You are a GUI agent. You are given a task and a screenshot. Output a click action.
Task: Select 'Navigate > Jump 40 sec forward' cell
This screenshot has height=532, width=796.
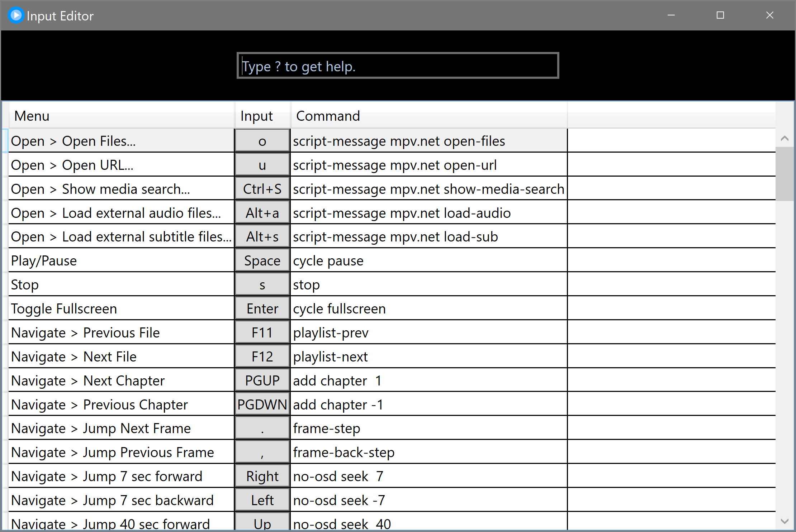coord(121,522)
